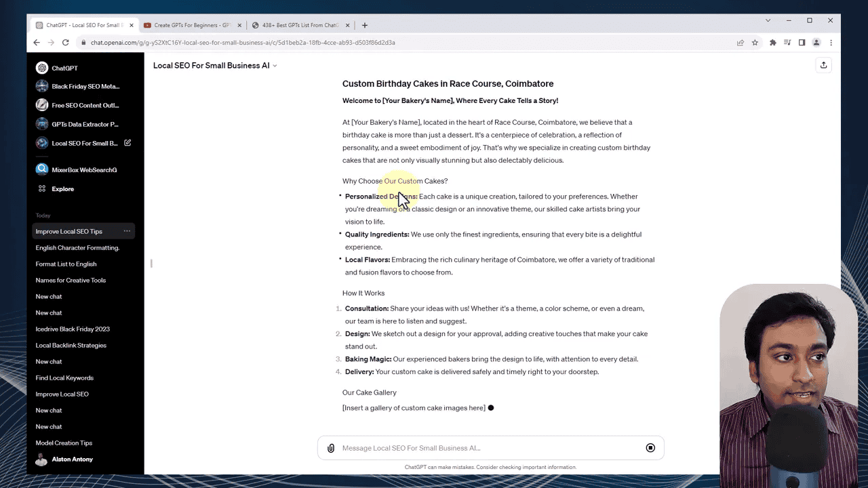Expand the Local SEO For Small Business AI dropdown
Viewport: 868px width, 488px height.
[274, 65]
